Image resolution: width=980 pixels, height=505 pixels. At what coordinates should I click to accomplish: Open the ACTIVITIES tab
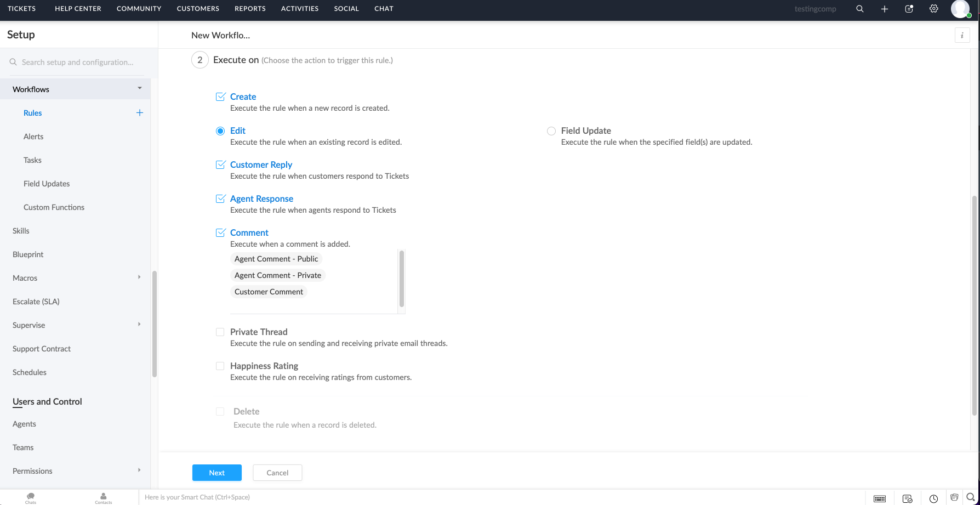pyautogui.click(x=300, y=9)
